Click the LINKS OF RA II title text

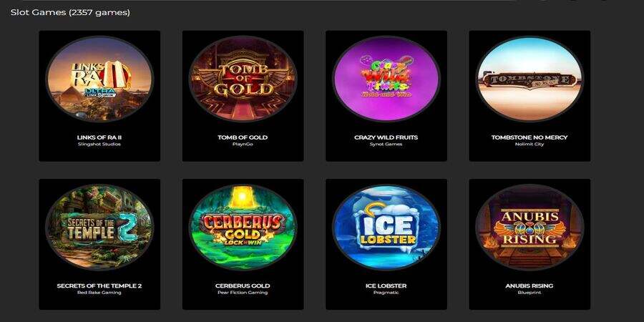tap(99, 137)
